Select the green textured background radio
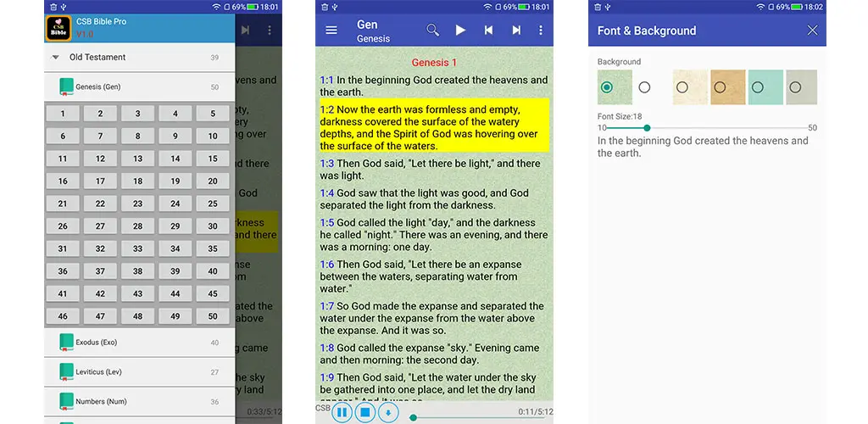 (607, 86)
